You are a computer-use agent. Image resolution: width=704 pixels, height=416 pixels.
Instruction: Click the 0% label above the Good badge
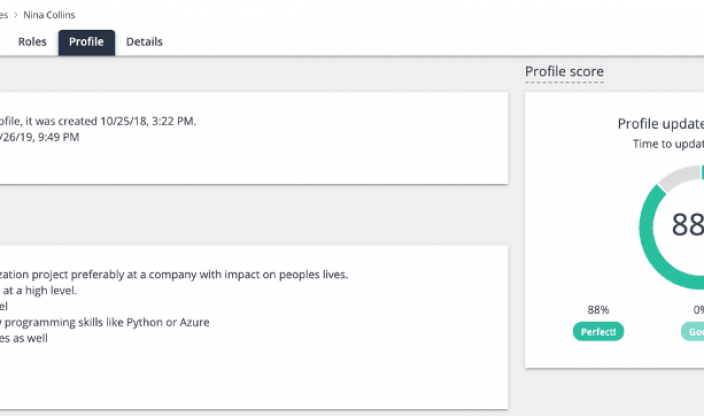coord(695,310)
